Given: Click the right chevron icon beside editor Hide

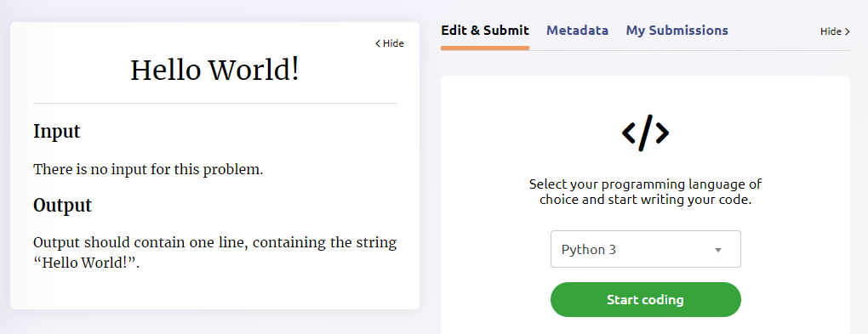Looking at the screenshot, I should (x=848, y=32).
